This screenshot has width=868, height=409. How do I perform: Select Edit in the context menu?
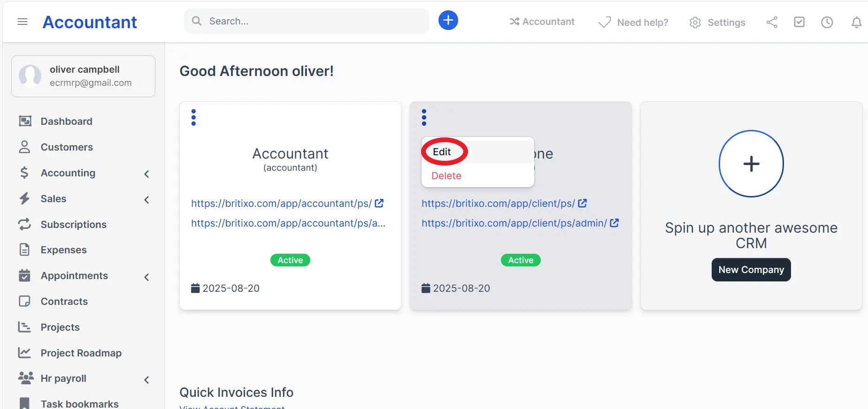442,151
